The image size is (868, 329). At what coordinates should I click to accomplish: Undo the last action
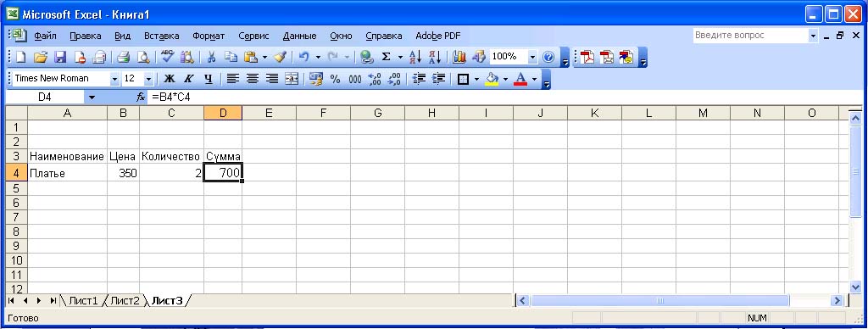tap(304, 57)
